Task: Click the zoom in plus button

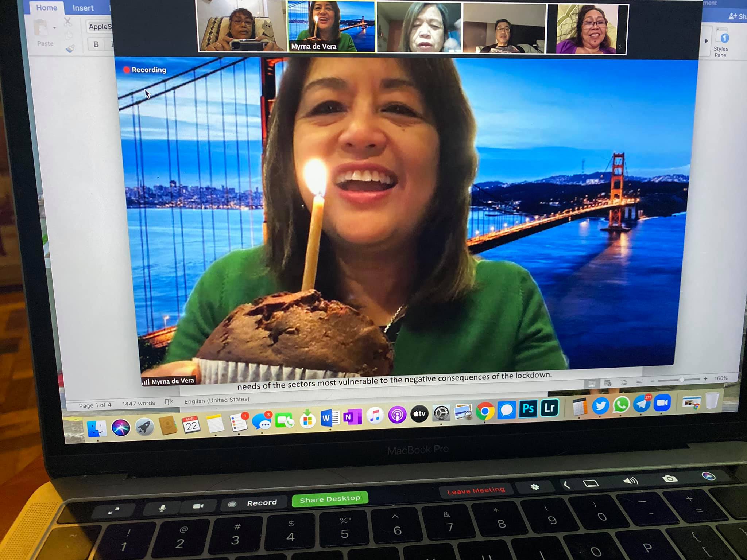Action: tap(705, 379)
